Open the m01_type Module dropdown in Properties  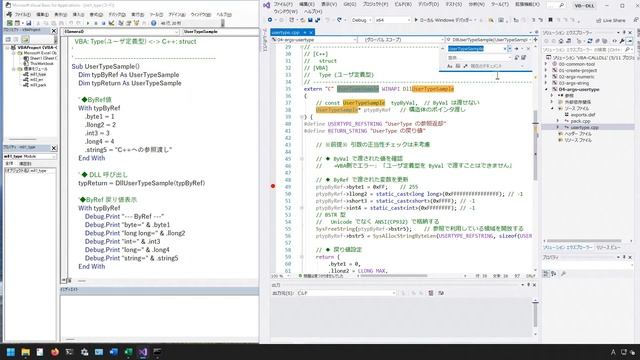click(x=30, y=156)
